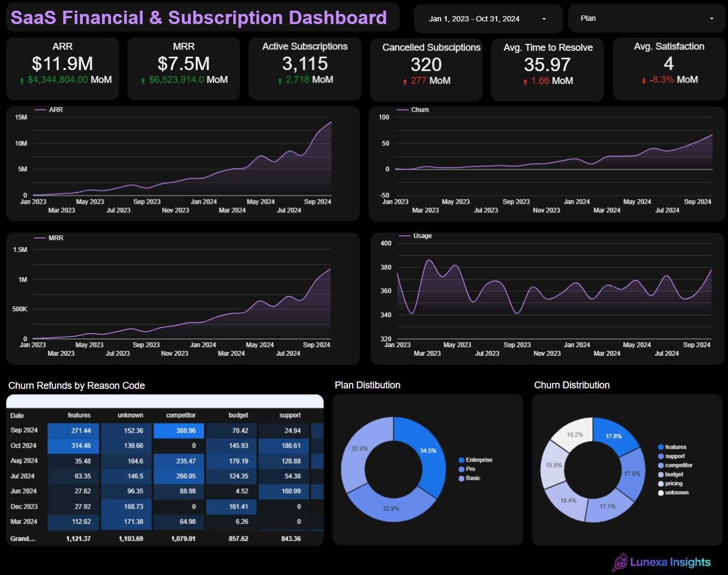Click the green arrow beside MRR MoM value

pos(143,81)
